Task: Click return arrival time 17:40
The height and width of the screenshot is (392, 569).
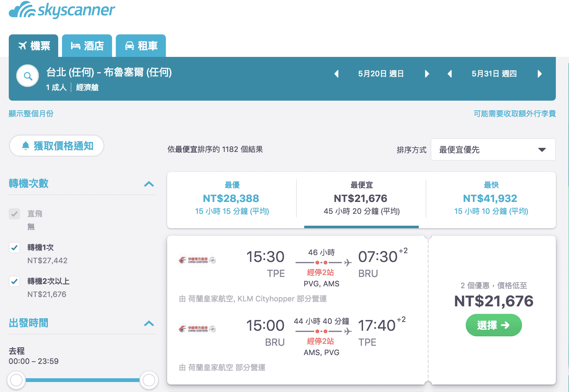Action: point(377,325)
